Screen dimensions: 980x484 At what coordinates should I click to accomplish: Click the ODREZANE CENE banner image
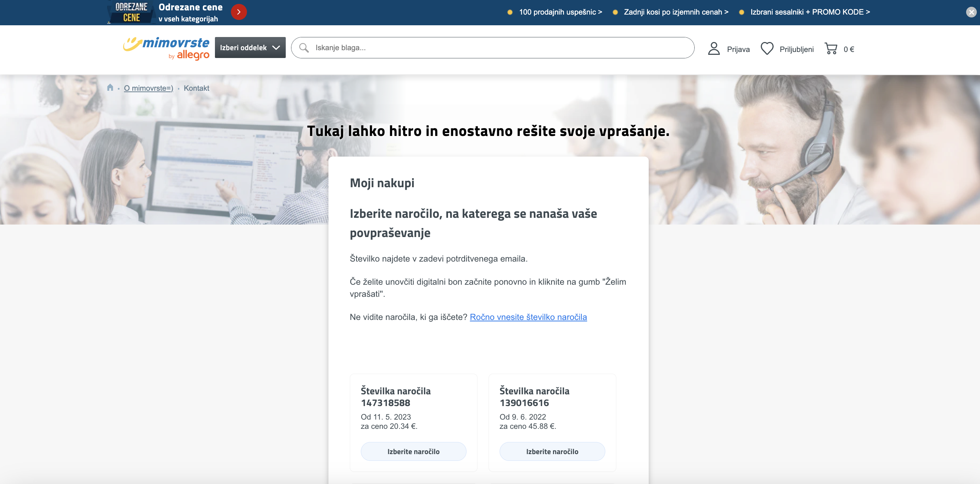click(x=131, y=12)
